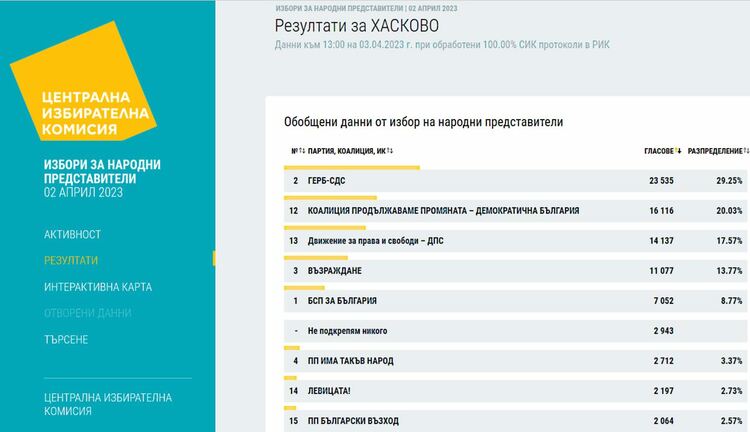This screenshot has width=750, height=432.
Task: Click the ГЛАСОВЕ column header
Action: pyautogui.click(x=659, y=151)
